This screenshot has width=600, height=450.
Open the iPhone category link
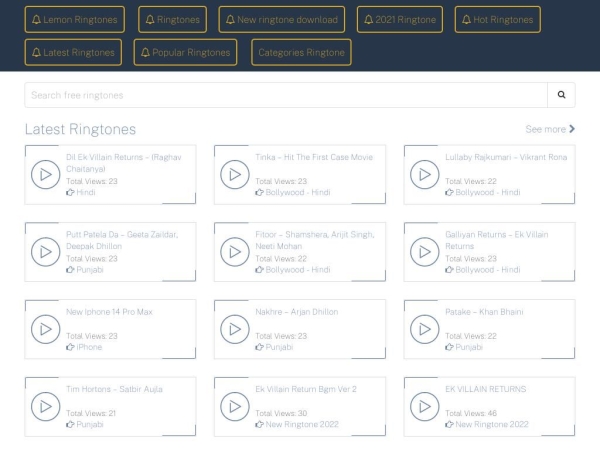point(88,347)
